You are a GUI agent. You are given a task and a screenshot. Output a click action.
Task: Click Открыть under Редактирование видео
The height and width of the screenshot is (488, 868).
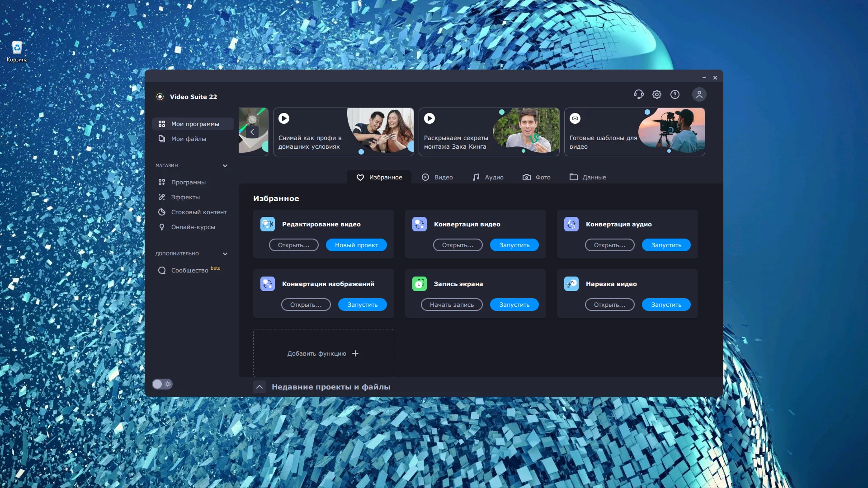[x=294, y=245]
